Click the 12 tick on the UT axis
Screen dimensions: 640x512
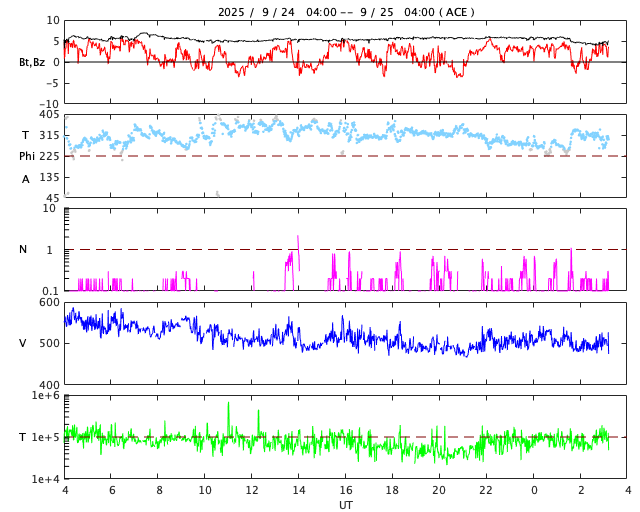tap(252, 491)
